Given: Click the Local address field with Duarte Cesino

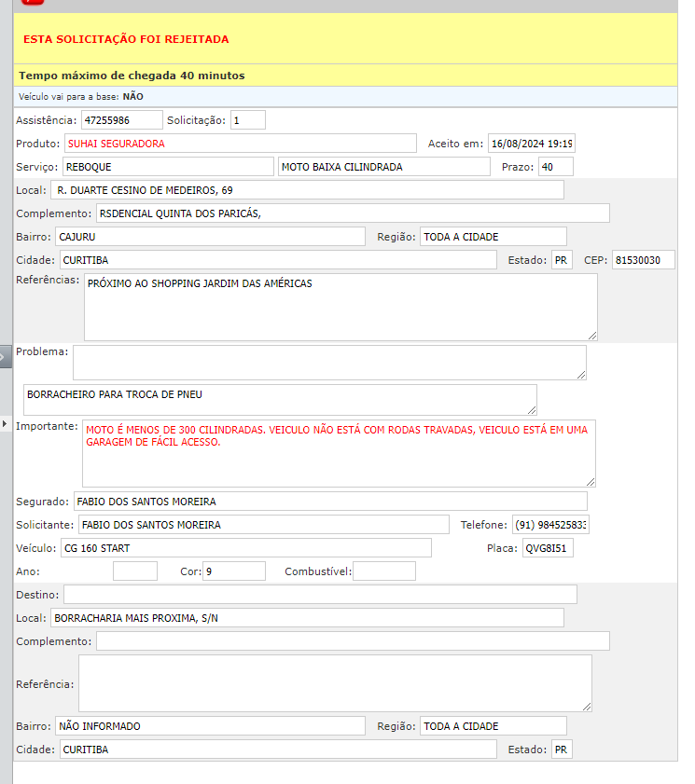Looking at the screenshot, I should [307, 190].
